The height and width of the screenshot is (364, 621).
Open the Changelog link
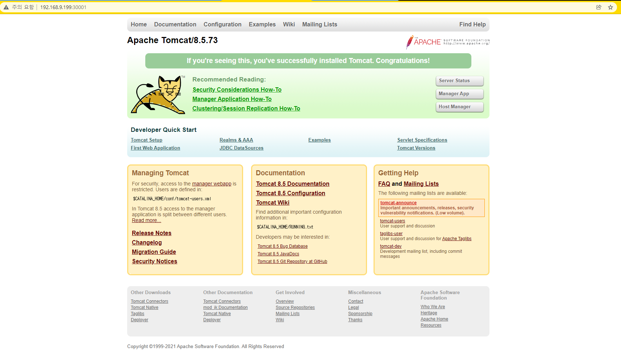pyautogui.click(x=147, y=243)
